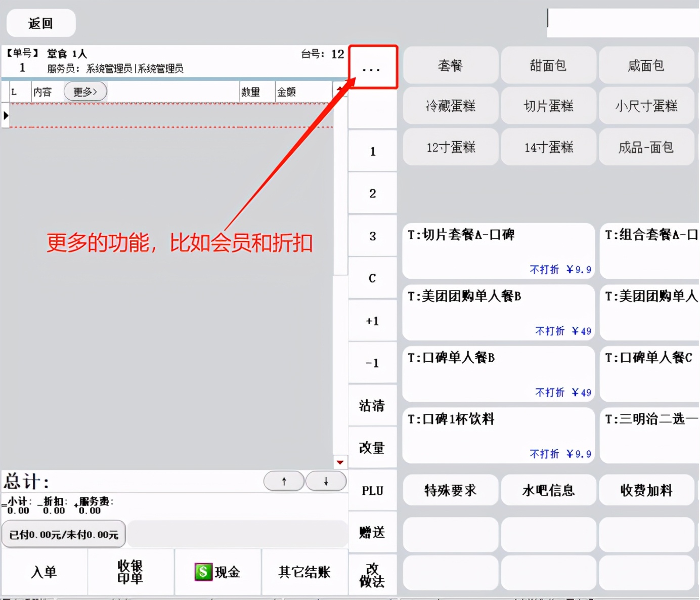The height and width of the screenshot is (600, 700).
Task: Add item T:切片套餐A-口碑 to order
Action: pos(498,251)
